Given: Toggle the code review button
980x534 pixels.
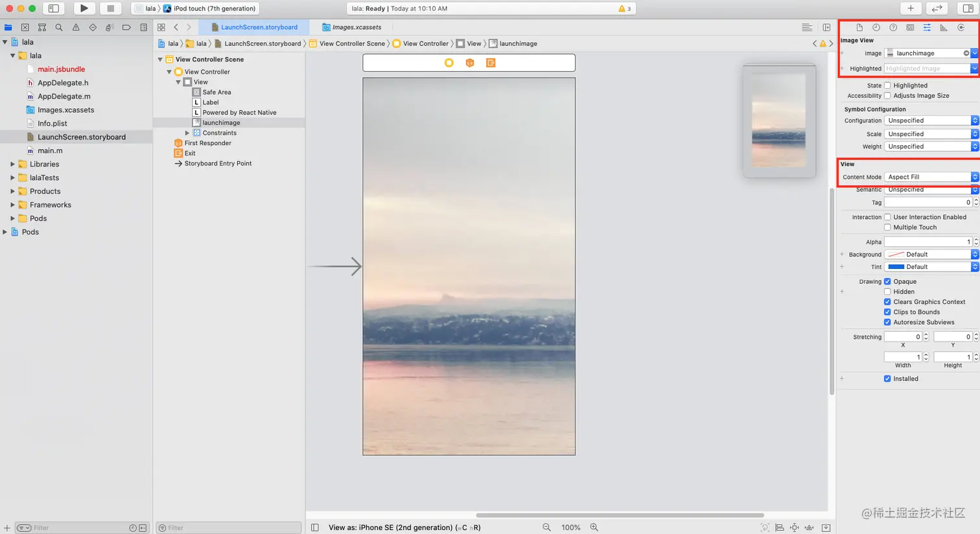Looking at the screenshot, I should click(937, 8).
